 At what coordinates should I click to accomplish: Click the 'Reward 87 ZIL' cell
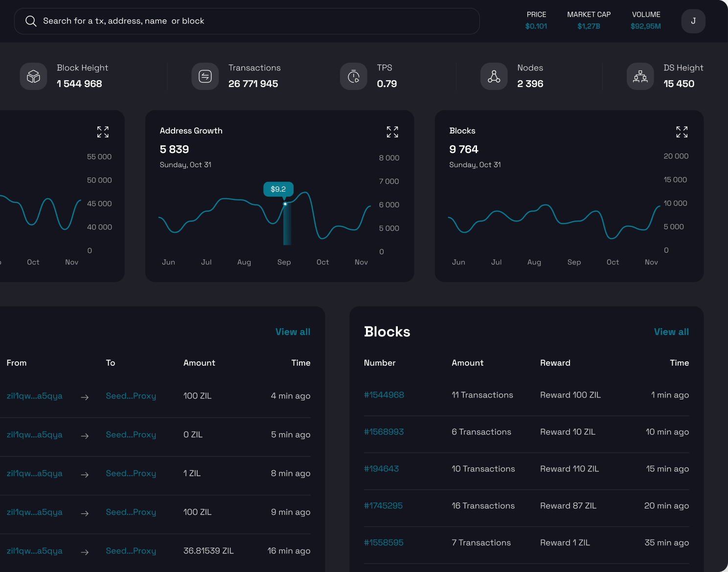tap(569, 506)
